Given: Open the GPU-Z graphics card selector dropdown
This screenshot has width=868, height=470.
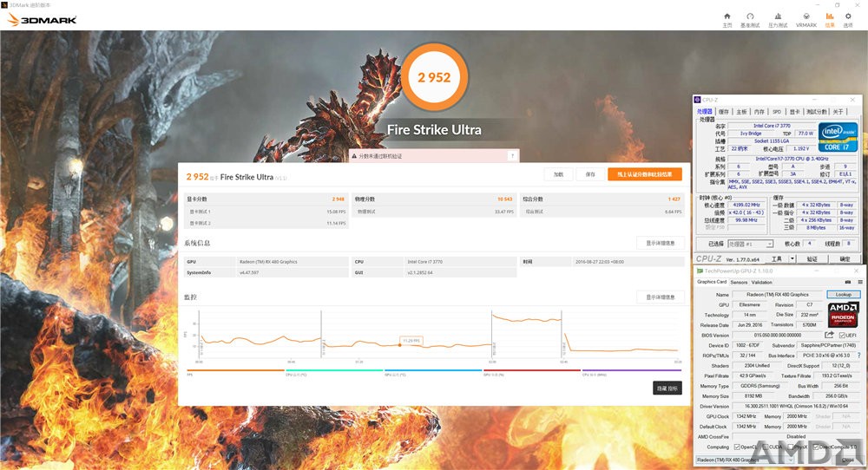Looking at the screenshot, I should pyautogui.click(x=745, y=460).
